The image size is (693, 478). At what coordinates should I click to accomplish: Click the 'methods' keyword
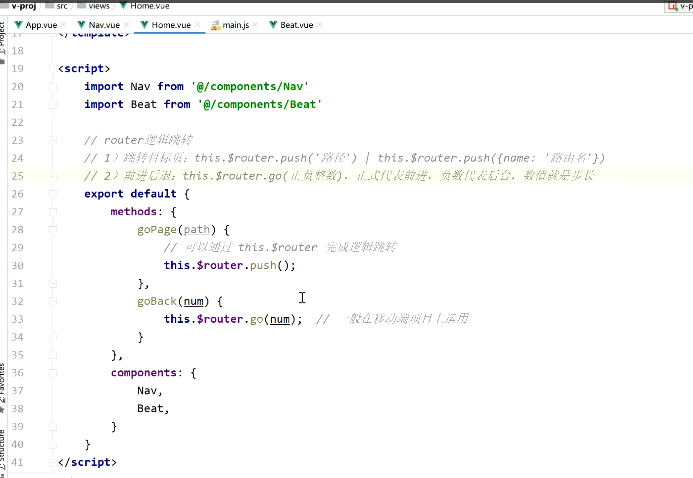click(133, 212)
